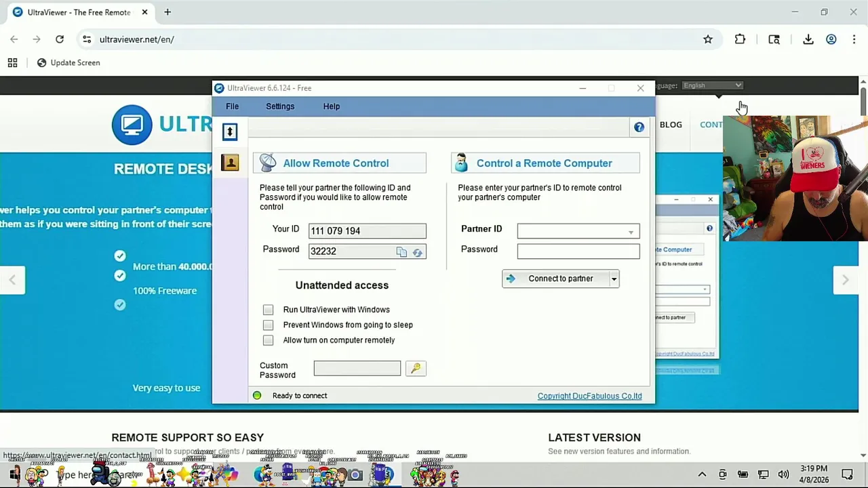Open the website language English dropdown
The image size is (868, 488).
712,85
